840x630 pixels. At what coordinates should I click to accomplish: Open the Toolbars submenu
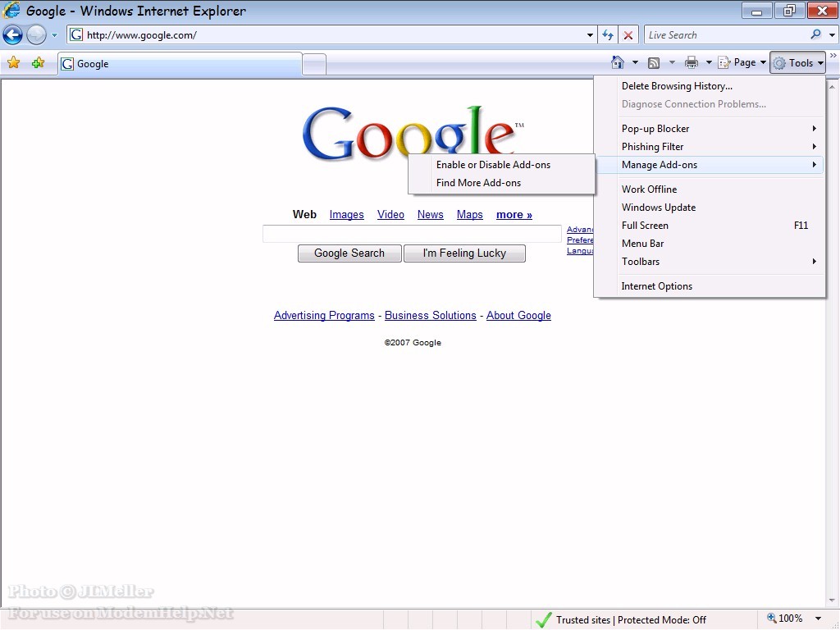(710, 262)
